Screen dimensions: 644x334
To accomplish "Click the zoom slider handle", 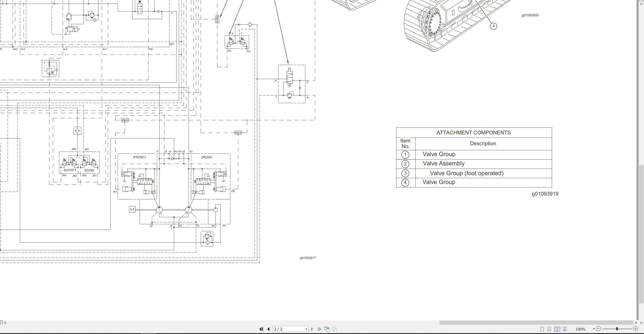I will pyautogui.click(x=617, y=329).
